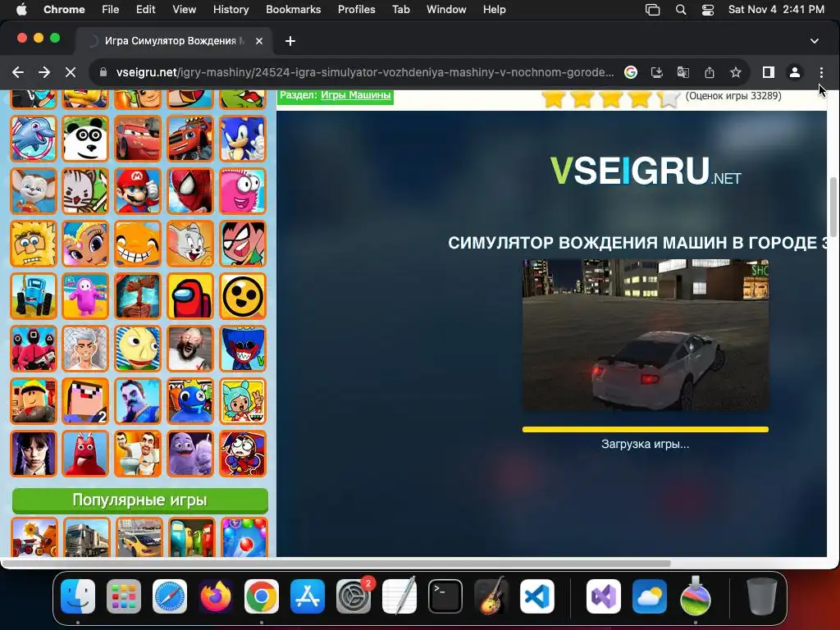Share this page using share icon
This screenshot has width=840, height=630.
coord(710,72)
